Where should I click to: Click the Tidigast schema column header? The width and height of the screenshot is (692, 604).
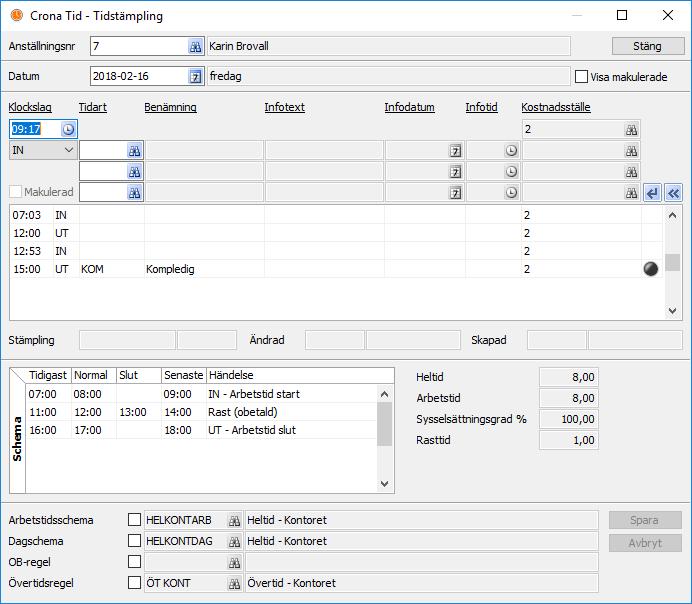point(48,375)
